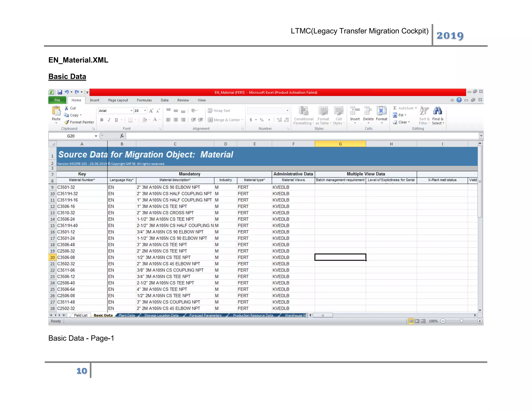Click the Sort & Filter icon
The width and height of the screenshot is (532, 411).
(x=424, y=111)
